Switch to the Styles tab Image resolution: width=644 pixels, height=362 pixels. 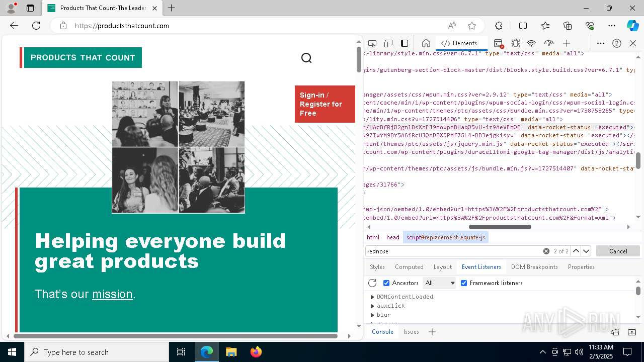point(377,267)
